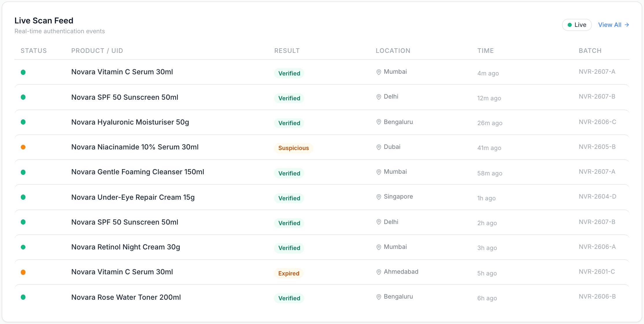The image size is (644, 324).
Task: Click status dot for Rose Water Toner row
Action: click(23, 297)
